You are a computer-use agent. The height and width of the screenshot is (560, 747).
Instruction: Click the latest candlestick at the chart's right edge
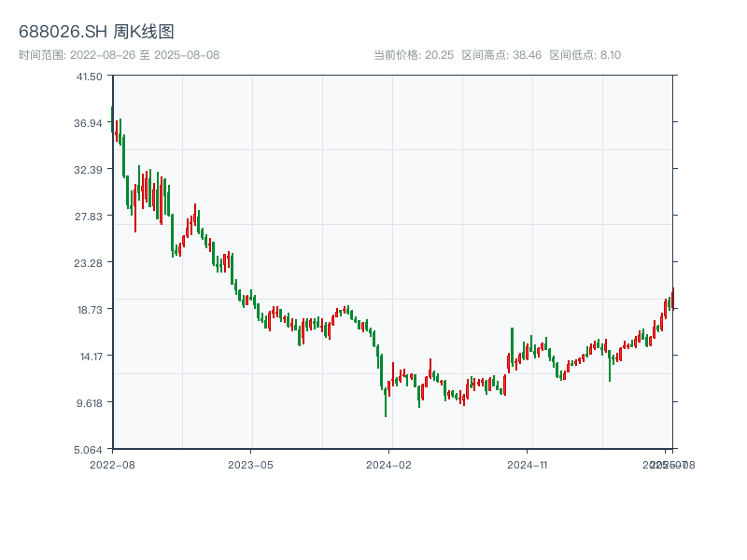pos(672,299)
